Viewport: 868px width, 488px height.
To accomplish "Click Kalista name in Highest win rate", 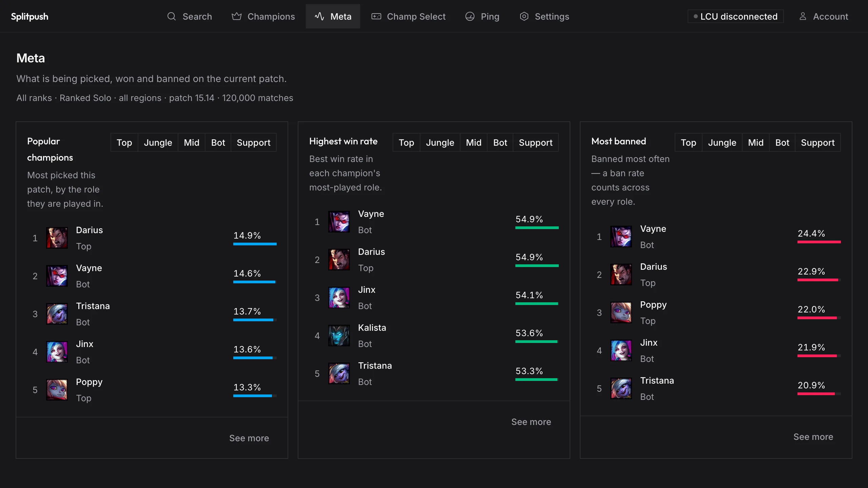I will (x=372, y=327).
